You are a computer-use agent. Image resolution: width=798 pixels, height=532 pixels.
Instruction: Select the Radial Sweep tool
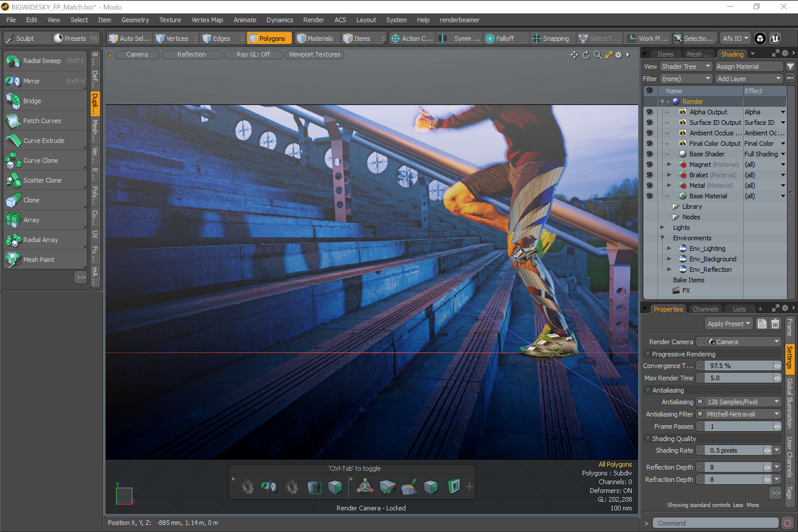tap(42, 61)
